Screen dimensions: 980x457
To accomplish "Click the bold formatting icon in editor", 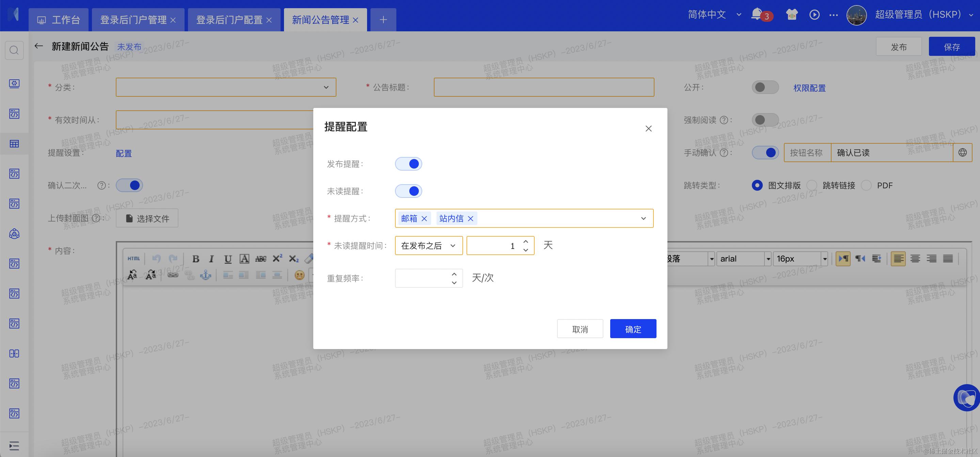I will [x=195, y=259].
